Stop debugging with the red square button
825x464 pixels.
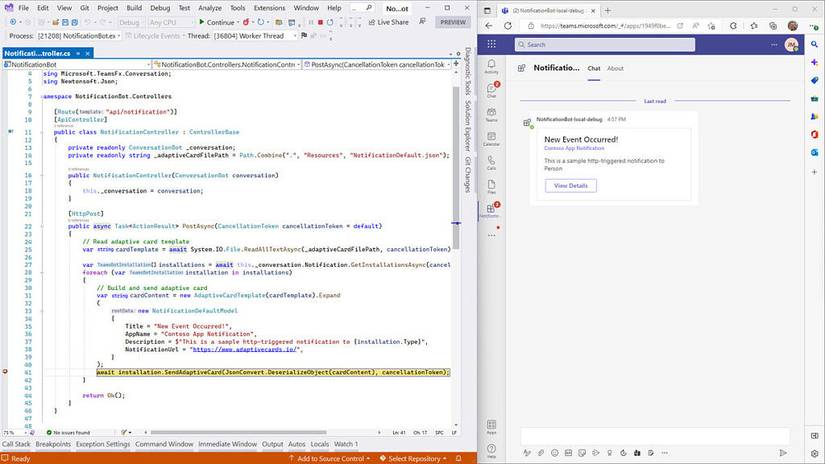click(x=320, y=23)
